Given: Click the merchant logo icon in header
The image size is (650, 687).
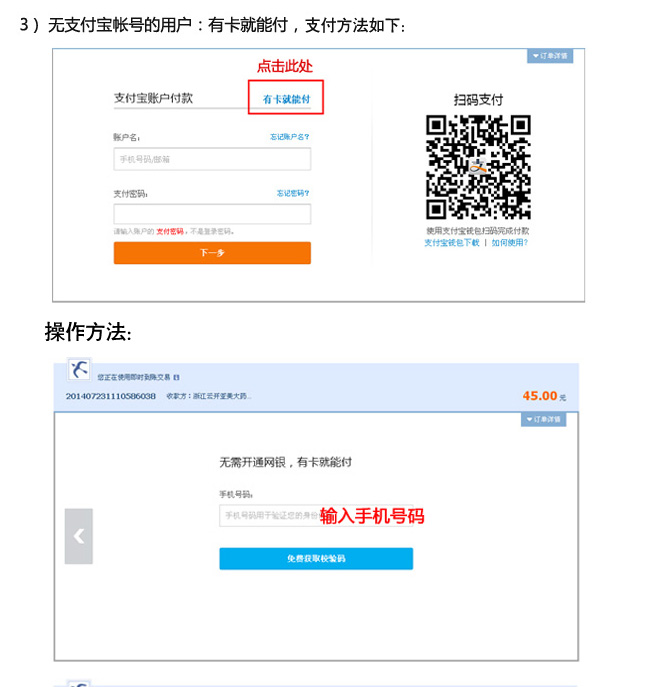Looking at the screenshot, I should pos(79,369).
